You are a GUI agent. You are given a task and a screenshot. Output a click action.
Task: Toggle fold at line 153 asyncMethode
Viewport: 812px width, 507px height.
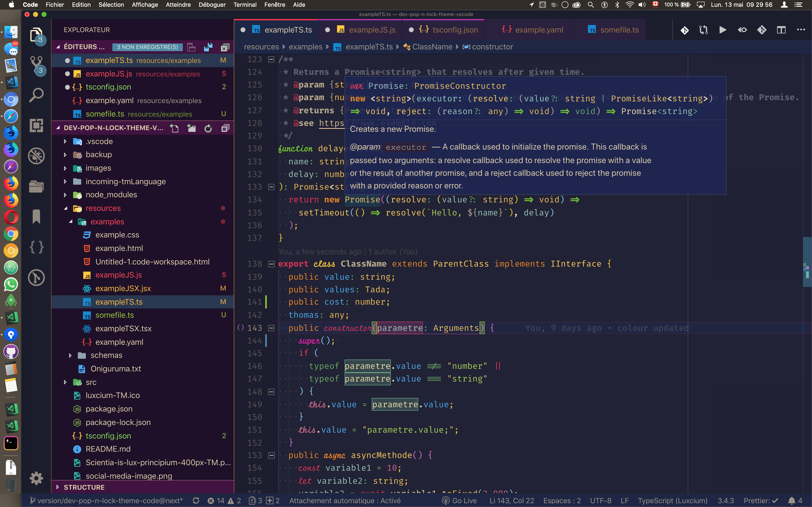point(272,455)
